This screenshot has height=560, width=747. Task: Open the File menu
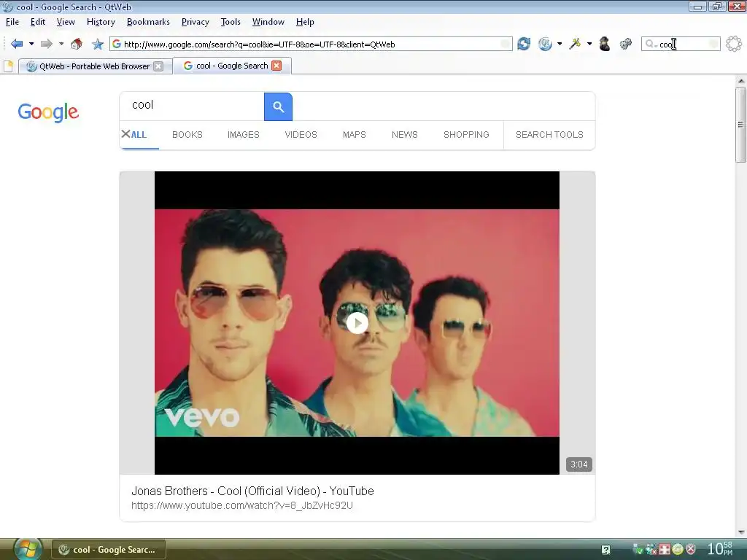(x=12, y=22)
